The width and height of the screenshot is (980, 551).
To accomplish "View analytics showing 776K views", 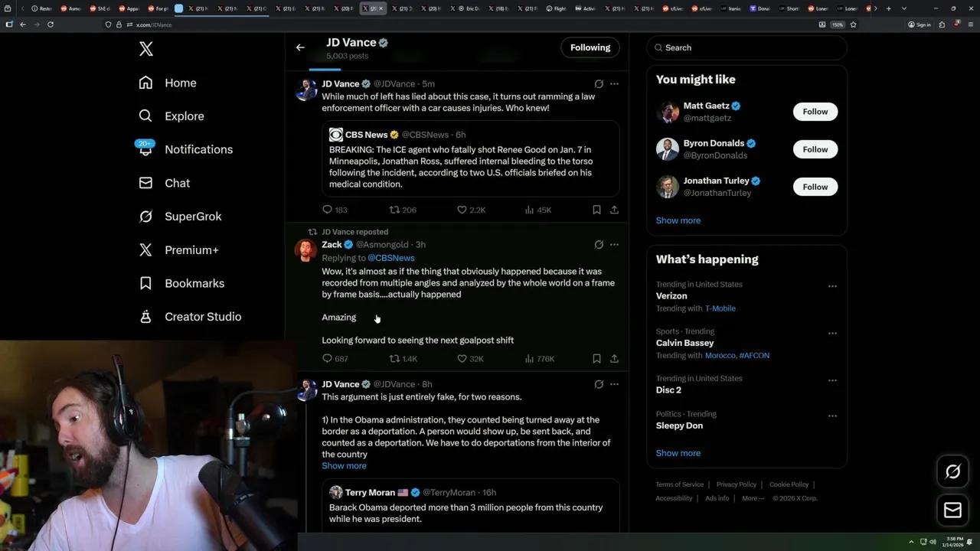I will tap(539, 359).
